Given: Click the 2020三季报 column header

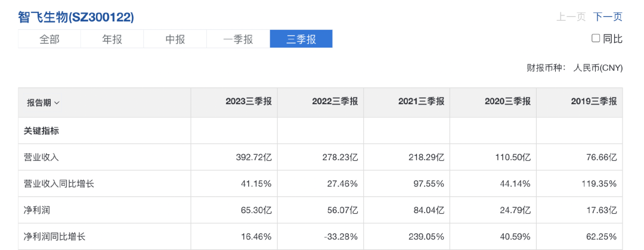Looking at the screenshot, I should click(x=507, y=102).
